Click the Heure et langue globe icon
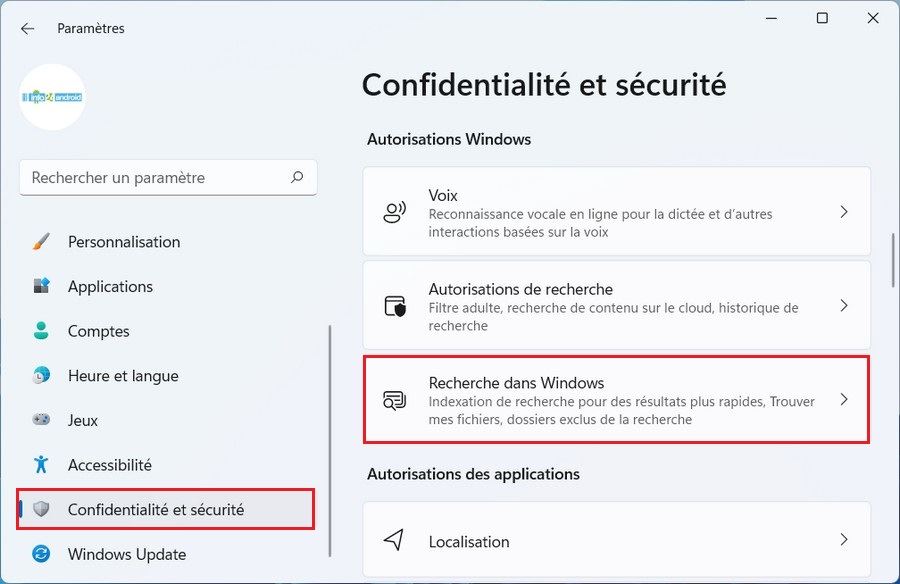The width and height of the screenshot is (900, 584). pyautogui.click(x=39, y=376)
